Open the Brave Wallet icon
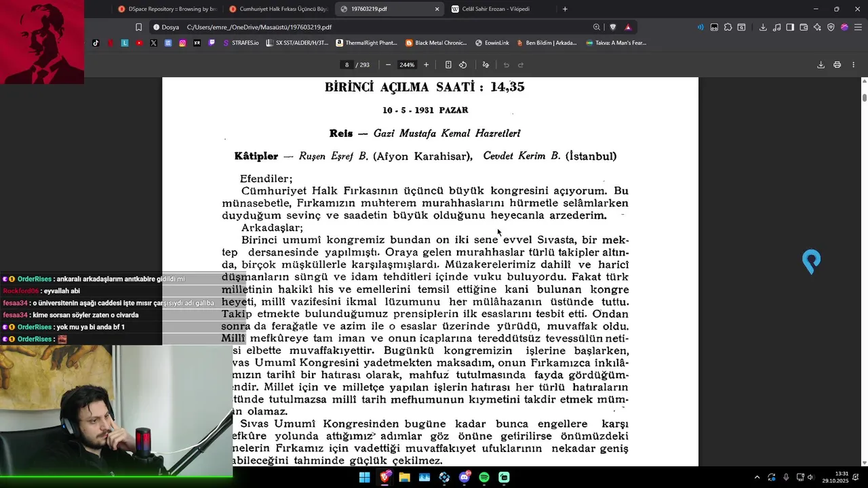Screen dimensions: 868x488 point(804,27)
